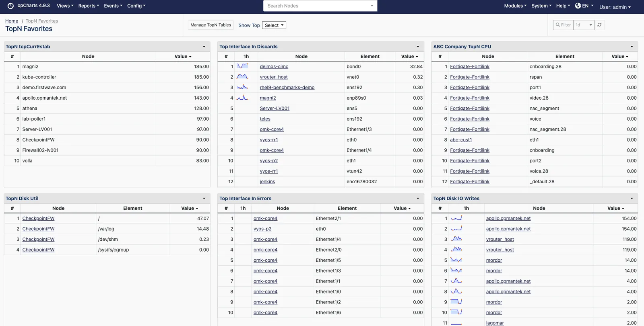Screen dimensions: 644x326
Task: Sort ABC Company TopN CPU by Value
Action: coord(620,56)
